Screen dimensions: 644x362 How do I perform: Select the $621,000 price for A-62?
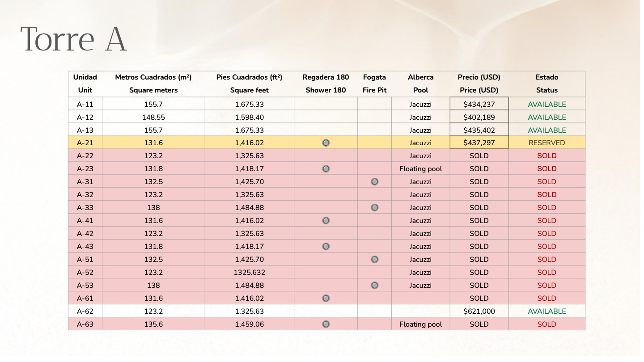[x=479, y=311]
